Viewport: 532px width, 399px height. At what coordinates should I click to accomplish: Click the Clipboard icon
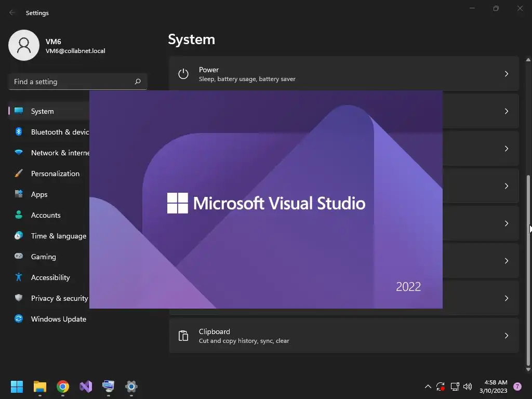click(183, 336)
